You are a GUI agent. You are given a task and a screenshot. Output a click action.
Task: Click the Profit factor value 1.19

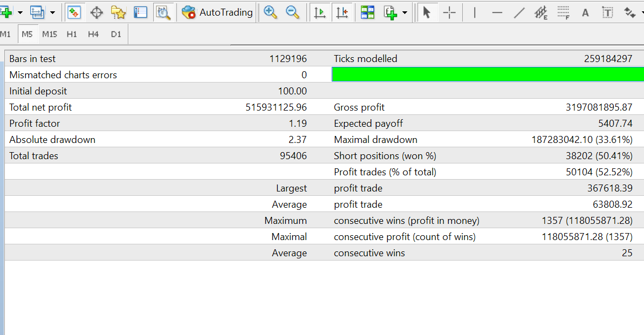click(x=298, y=124)
